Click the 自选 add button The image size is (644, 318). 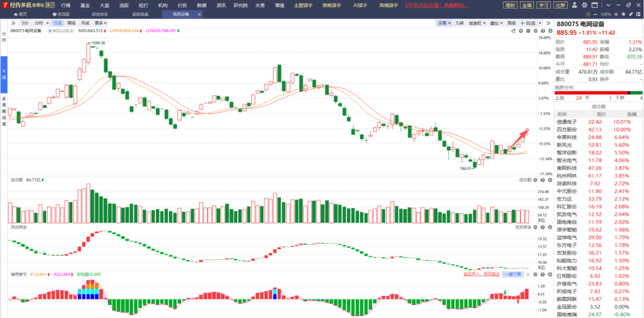click(x=528, y=23)
